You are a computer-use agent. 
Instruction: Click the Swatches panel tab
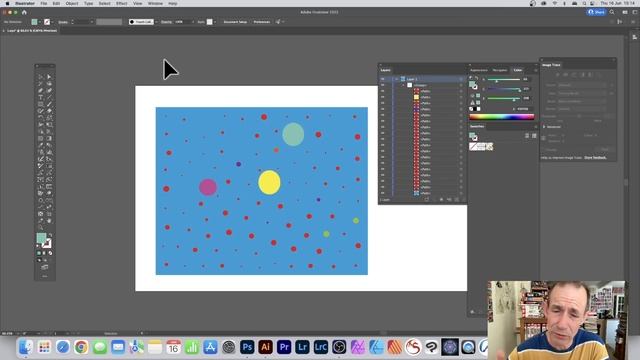[477, 127]
